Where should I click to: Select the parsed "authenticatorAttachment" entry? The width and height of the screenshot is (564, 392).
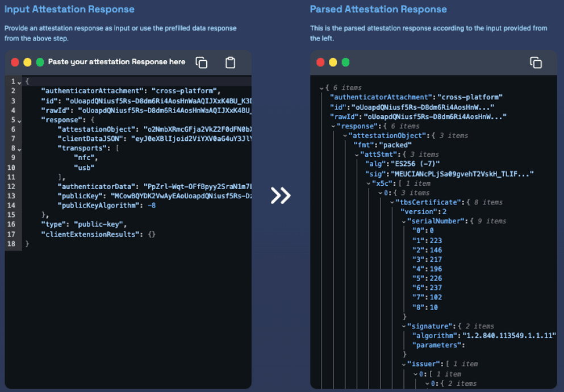[x=416, y=97]
